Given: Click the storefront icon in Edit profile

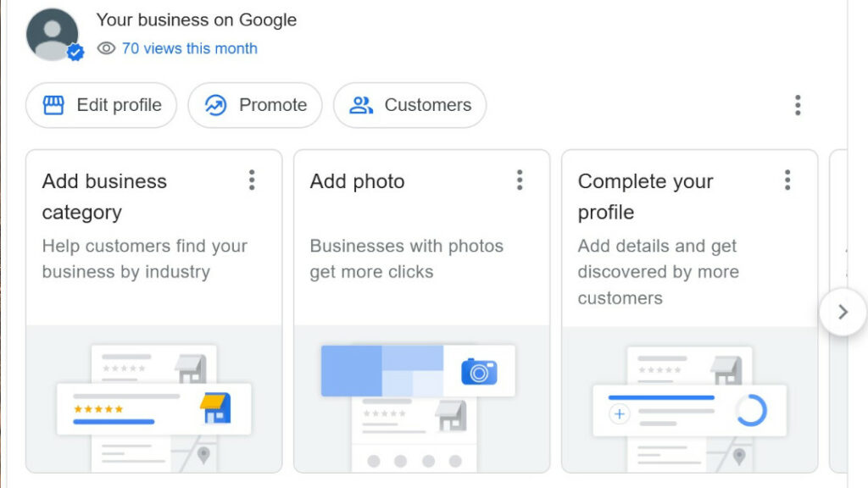Looking at the screenshot, I should click(53, 105).
